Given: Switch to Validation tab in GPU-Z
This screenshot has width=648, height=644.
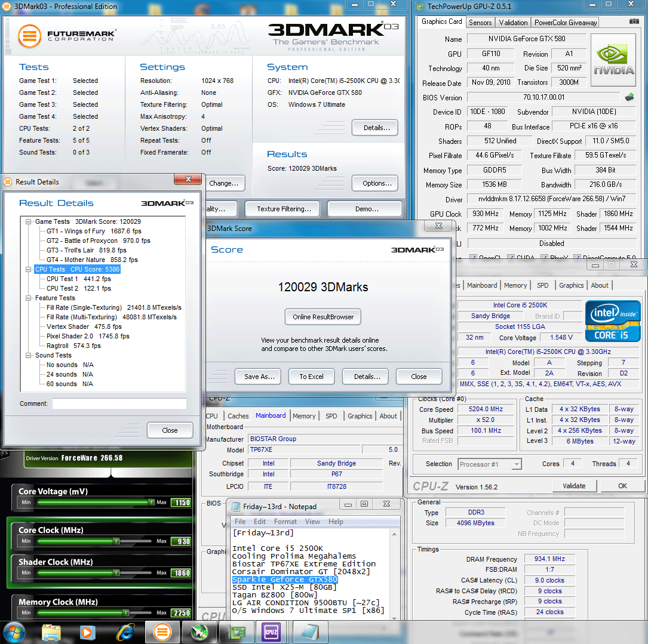Looking at the screenshot, I should click(513, 22).
